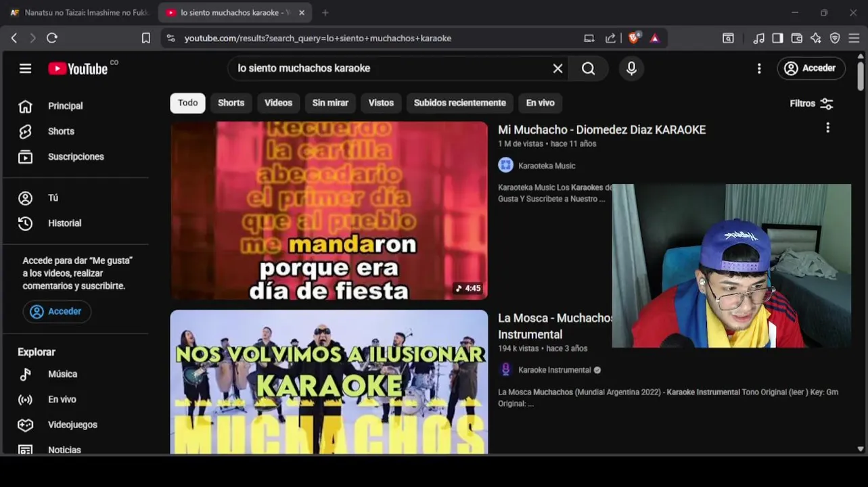868x487 pixels.
Task: Open the YouTube hamburger guide menu
Action: [25, 68]
